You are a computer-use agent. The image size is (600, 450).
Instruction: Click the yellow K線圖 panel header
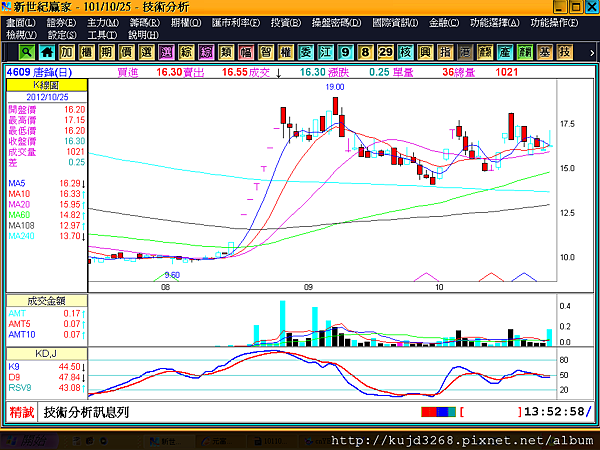47,85
